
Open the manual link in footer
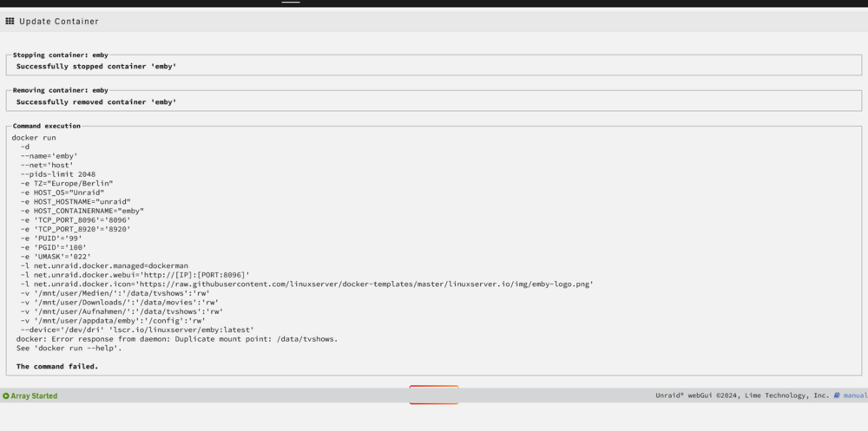click(x=855, y=395)
